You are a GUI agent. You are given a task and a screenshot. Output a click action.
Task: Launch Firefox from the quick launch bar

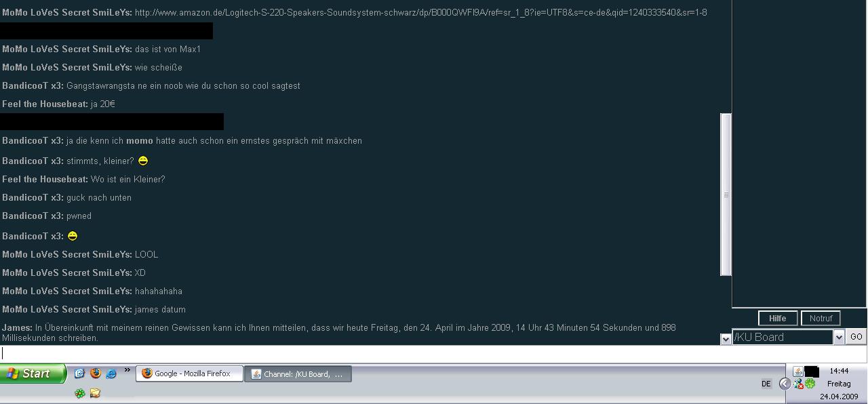(96, 373)
